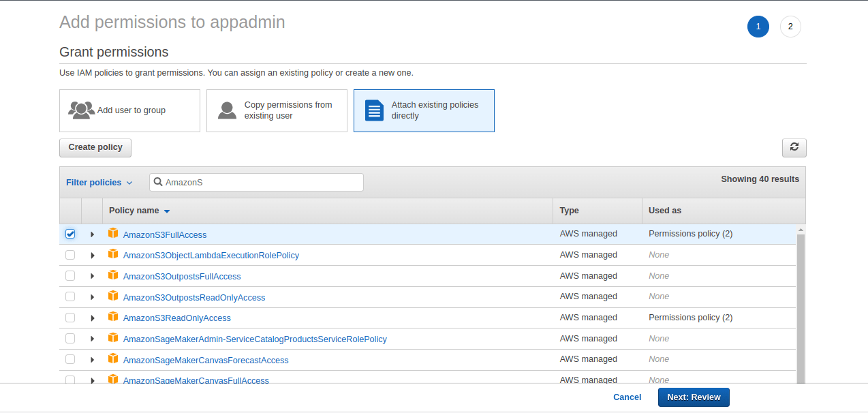Cancel adding permissions
868x413 pixels.
pyautogui.click(x=627, y=397)
